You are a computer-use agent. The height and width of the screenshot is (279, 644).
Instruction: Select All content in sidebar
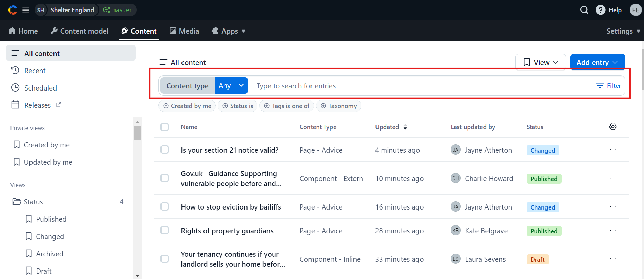tap(71, 53)
